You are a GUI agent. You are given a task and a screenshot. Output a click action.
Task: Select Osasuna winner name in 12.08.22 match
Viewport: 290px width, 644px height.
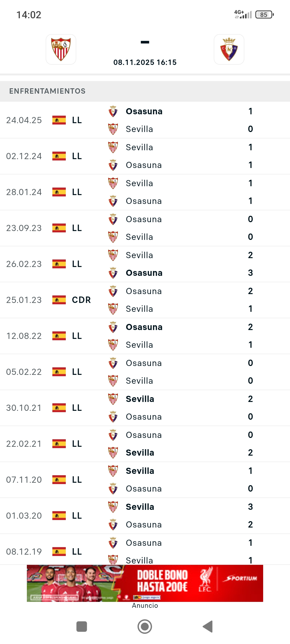(144, 327)
